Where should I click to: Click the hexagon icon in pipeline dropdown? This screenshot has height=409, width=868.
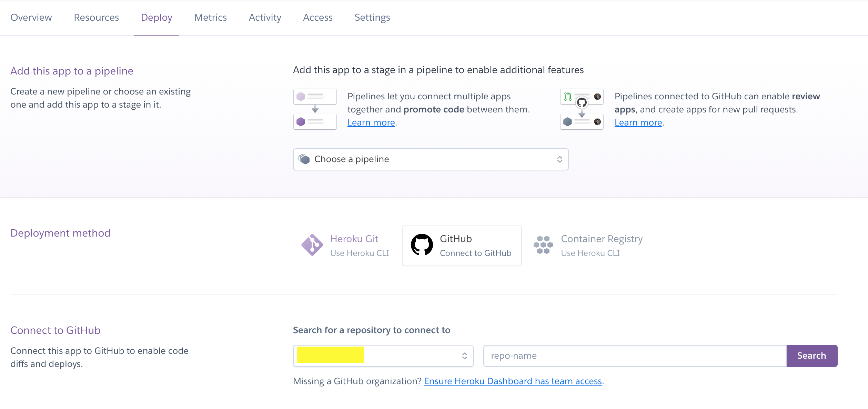(304, 159)
